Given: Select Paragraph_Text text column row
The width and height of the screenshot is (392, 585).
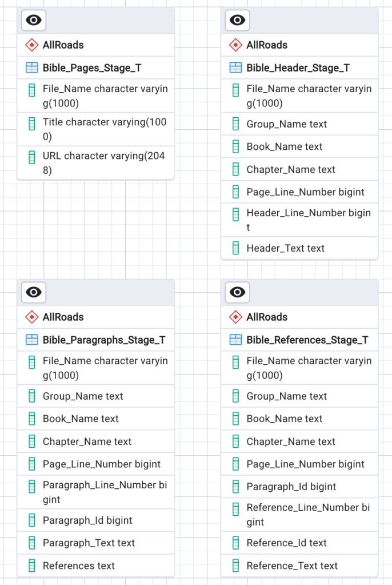Looking at the screenshot, I should coord(89,543).
